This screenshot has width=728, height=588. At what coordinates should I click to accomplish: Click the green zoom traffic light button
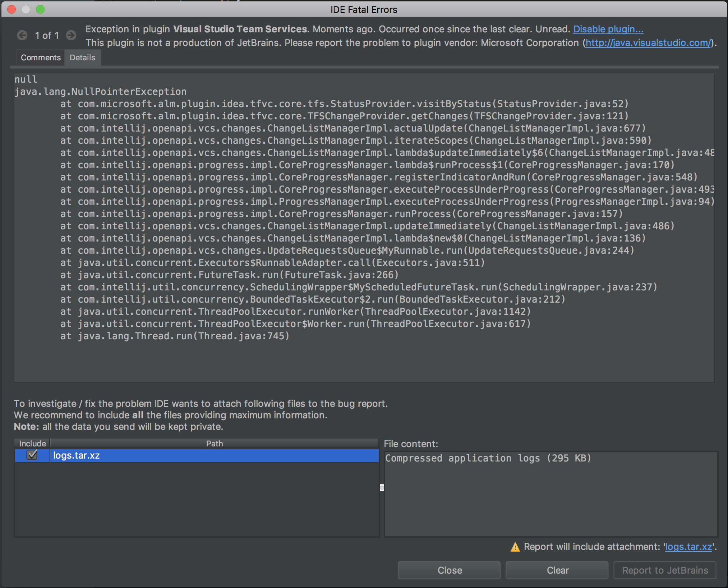click(x=41, y=9)
